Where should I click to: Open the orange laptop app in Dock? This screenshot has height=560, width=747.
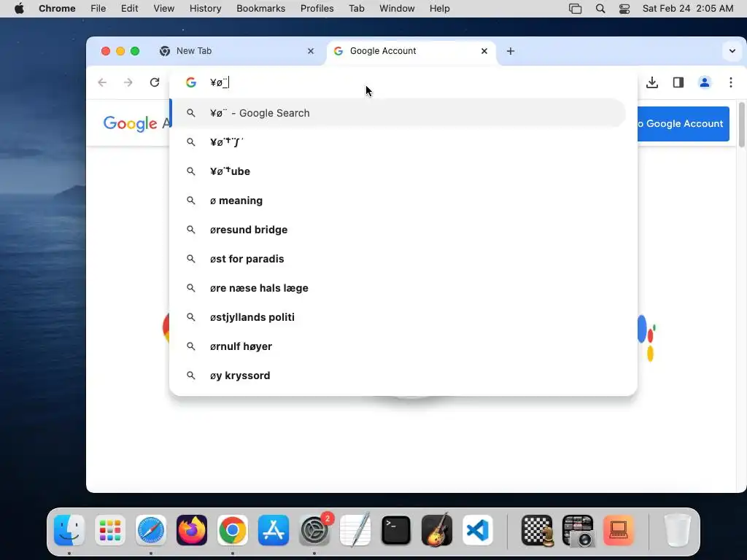point(619,530)
